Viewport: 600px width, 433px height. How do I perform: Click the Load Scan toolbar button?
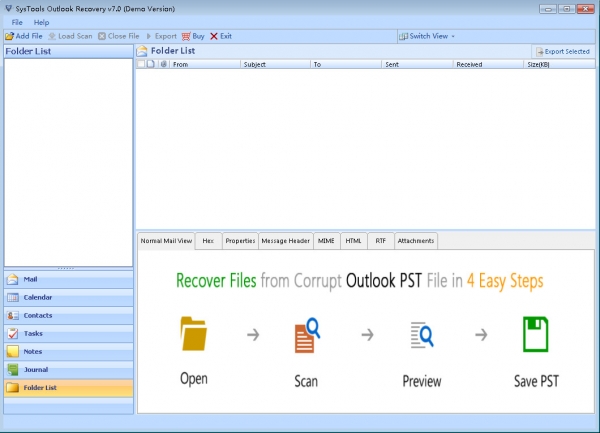[70, 36]
